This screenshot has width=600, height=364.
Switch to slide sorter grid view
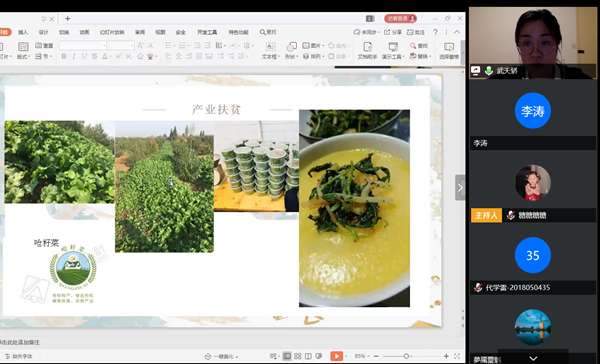(x=297, y=356)
